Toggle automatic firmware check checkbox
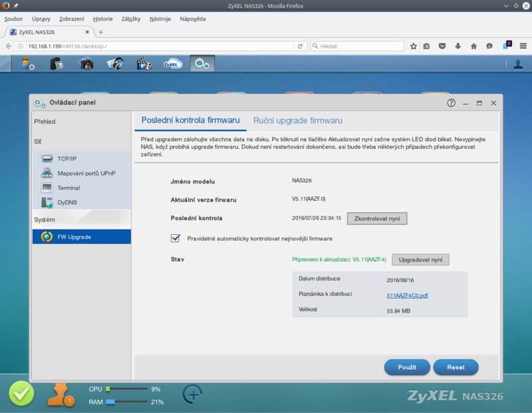Screen dimensions: 532x413 tap(176, 238)
